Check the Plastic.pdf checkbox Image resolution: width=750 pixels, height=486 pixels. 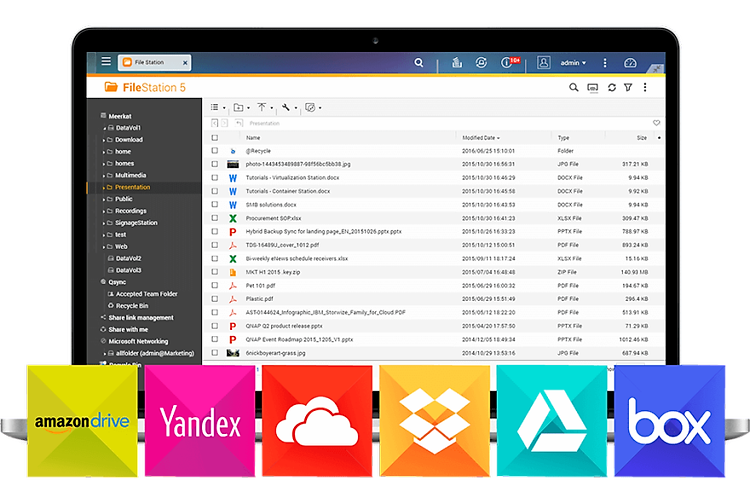[x=215, y=298]
